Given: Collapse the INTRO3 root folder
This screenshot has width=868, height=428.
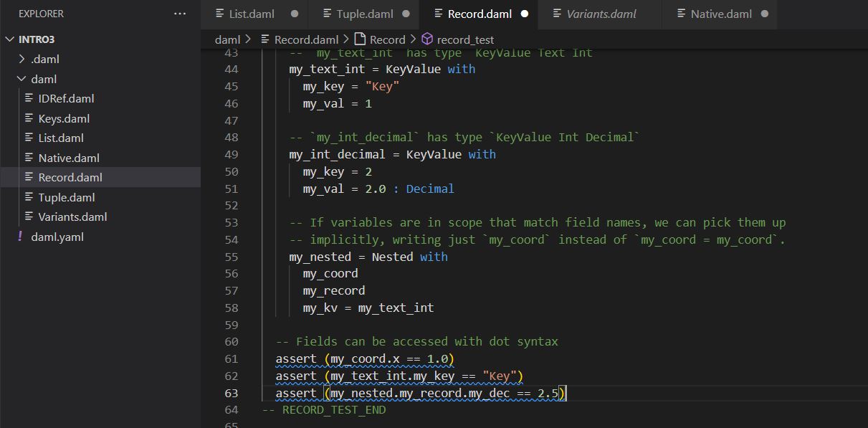Looking at the screenshot, I should click(x=10, y=39).
